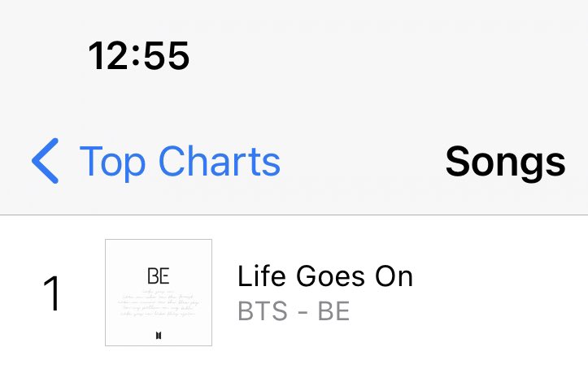This screenshot has width=588, height=369.
Task: Click the BTS logo on album cover
Action: (159, 336)
